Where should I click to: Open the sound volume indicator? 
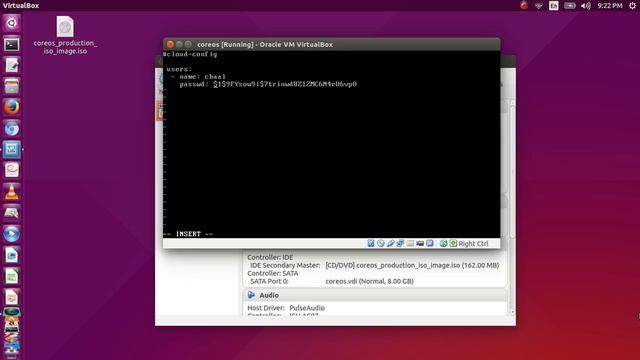(x=586, y=5)
